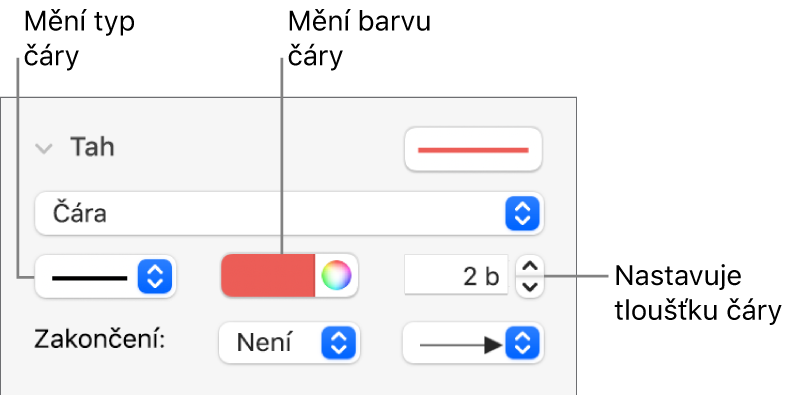This screenshot has height=395, width=796.
Task: Open the line pattern style dropdown
Action: tap(105, 277)
